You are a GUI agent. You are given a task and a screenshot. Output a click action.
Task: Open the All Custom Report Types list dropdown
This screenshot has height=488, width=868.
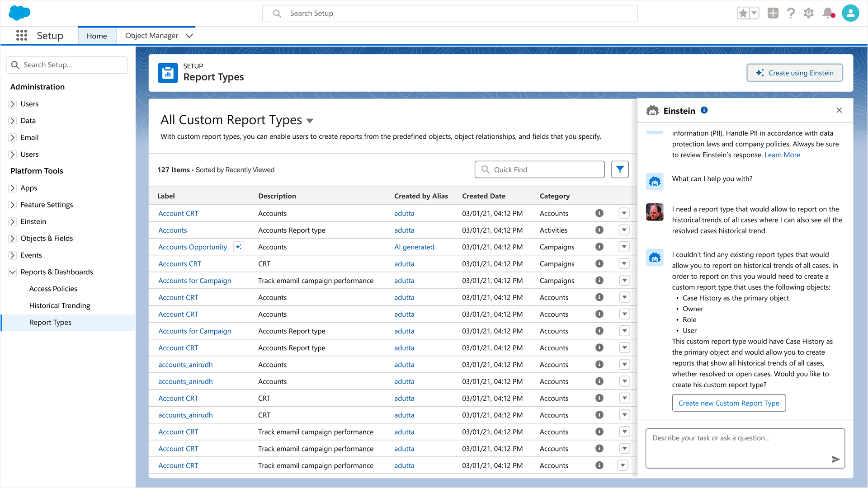310,121
